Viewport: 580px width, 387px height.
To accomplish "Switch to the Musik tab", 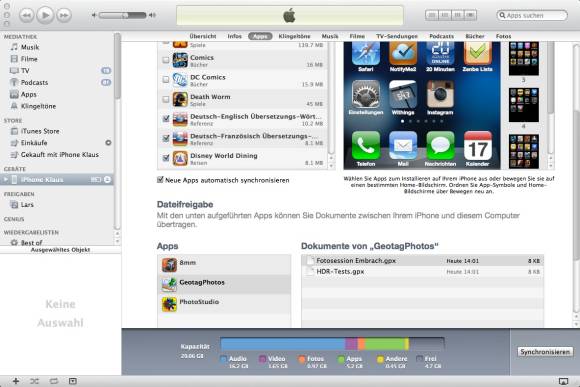I will click(x=330, y=36).
